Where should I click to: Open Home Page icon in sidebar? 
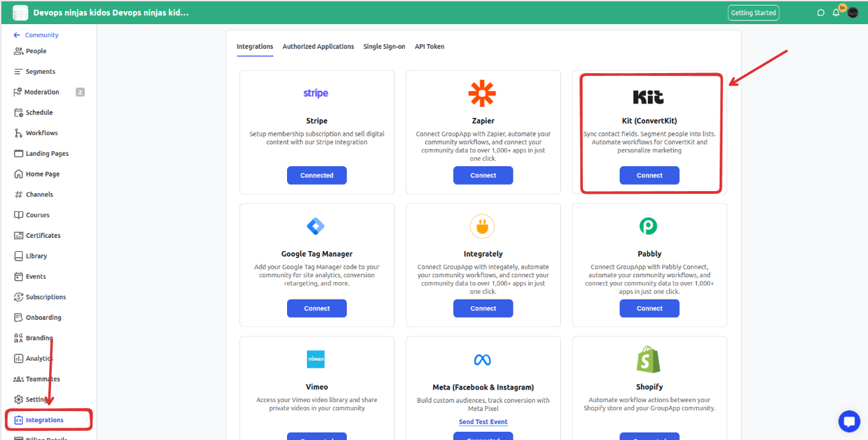pos(19,174)
